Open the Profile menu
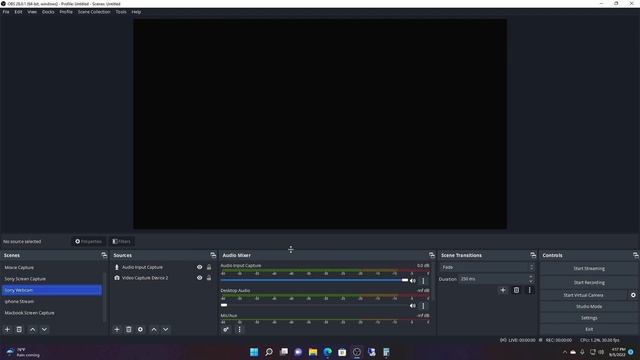The image size is (640, 360). coord(66,12)
